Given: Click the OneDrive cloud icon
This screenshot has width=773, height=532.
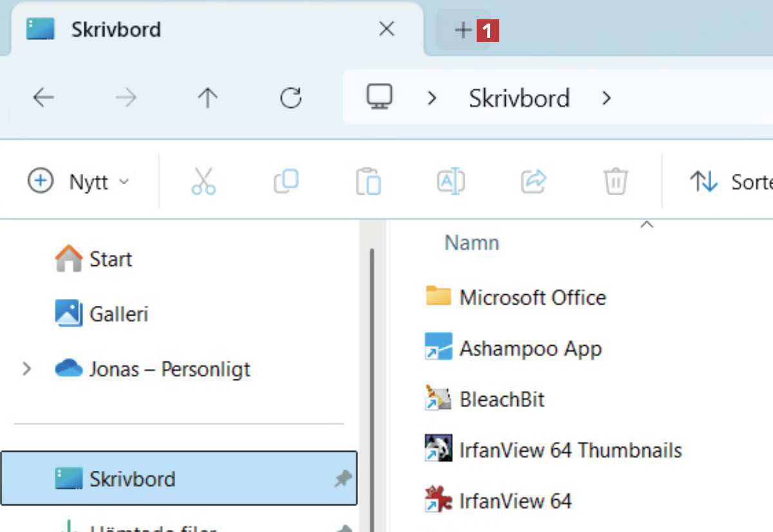Looking at the screenshot, I should (69, 369).
